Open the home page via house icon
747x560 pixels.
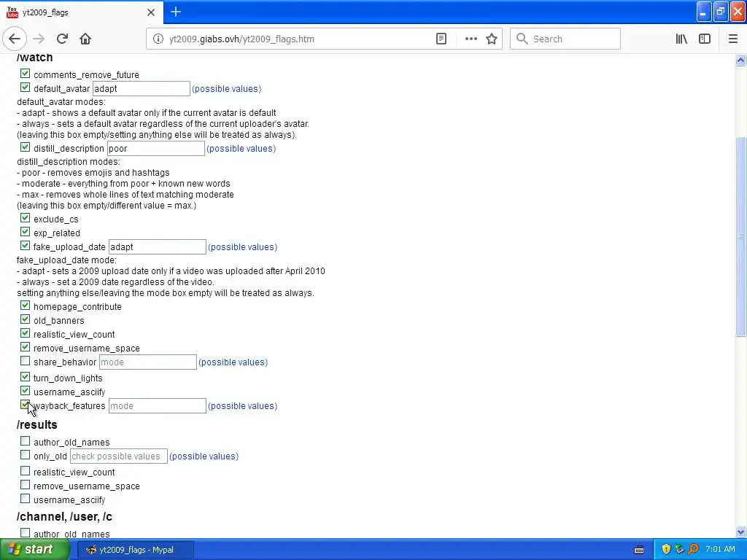(85, 39)
